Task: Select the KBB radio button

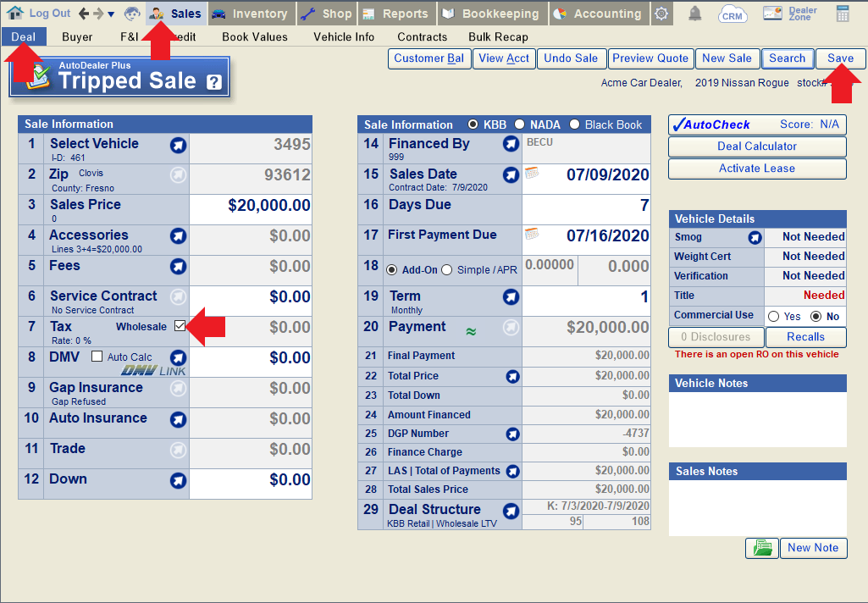Action: coord(473,124)
